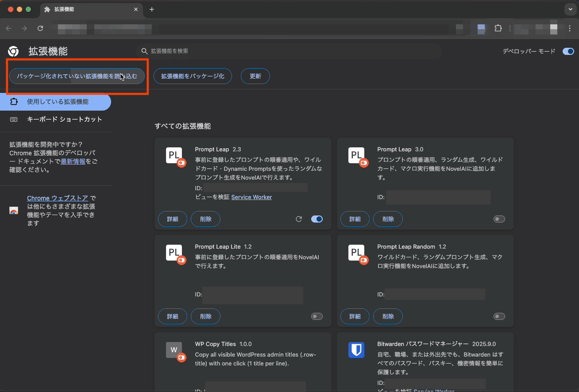Click the 拡張機能 page title text
The width and height of the screenshot is (579, 392).
tap(48, 51)
